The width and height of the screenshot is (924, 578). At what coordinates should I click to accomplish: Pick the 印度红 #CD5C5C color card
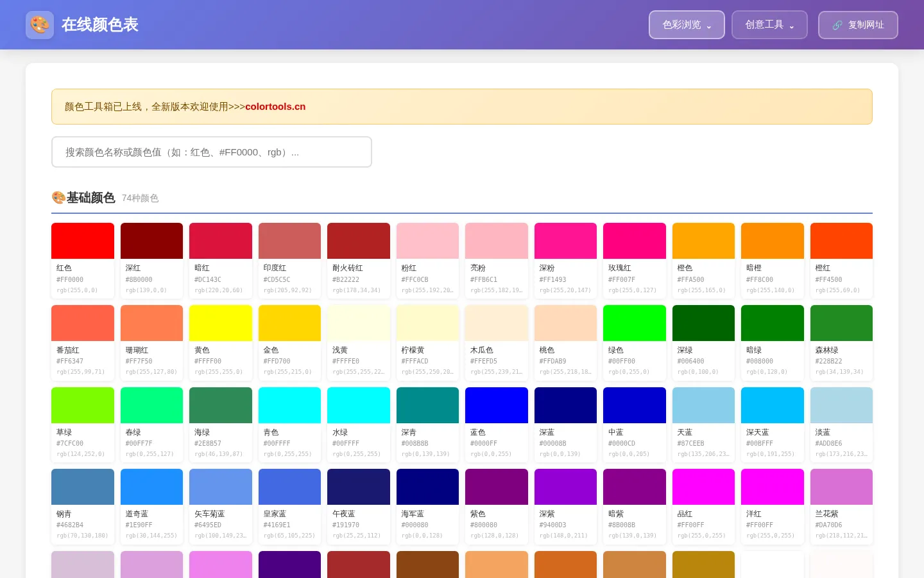[289, 261]
